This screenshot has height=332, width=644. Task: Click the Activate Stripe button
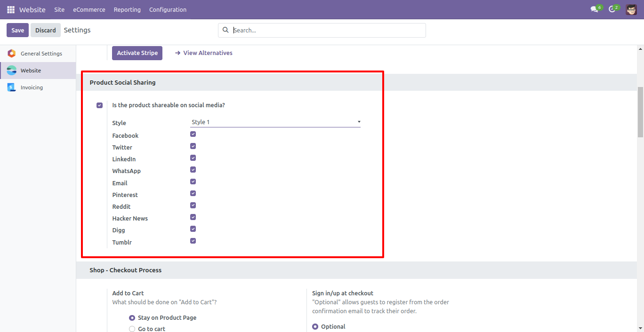click(x=137, y=53)
